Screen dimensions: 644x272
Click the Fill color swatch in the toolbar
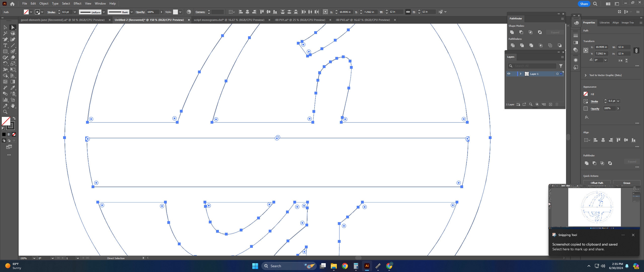(x=27, y=12)
